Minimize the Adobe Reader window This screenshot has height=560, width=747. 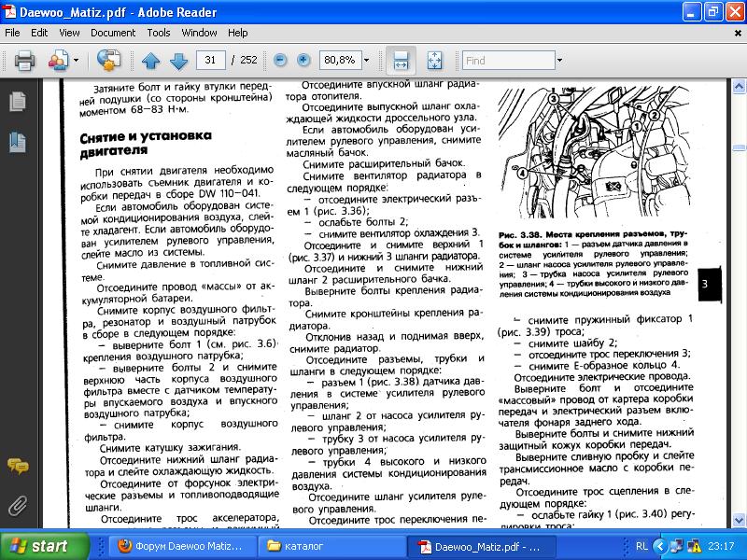point(692,12)
